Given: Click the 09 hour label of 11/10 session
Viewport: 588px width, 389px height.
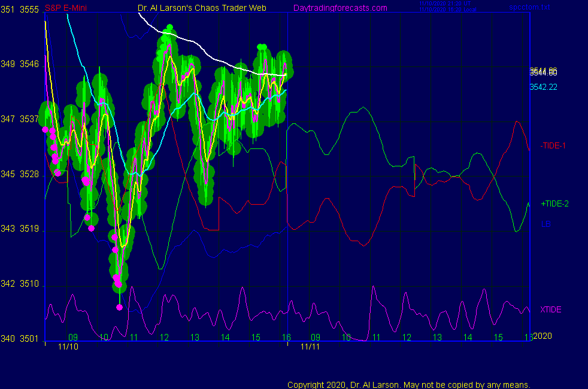Looking at the screenshot, I should click(x=72, y=338).
